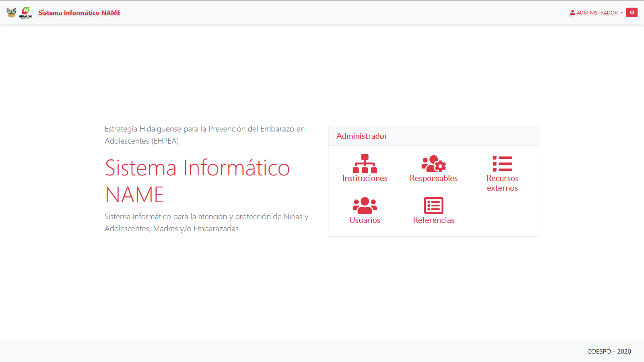
Task: Click the Recursos externos list icon
Action: (502, 164)
